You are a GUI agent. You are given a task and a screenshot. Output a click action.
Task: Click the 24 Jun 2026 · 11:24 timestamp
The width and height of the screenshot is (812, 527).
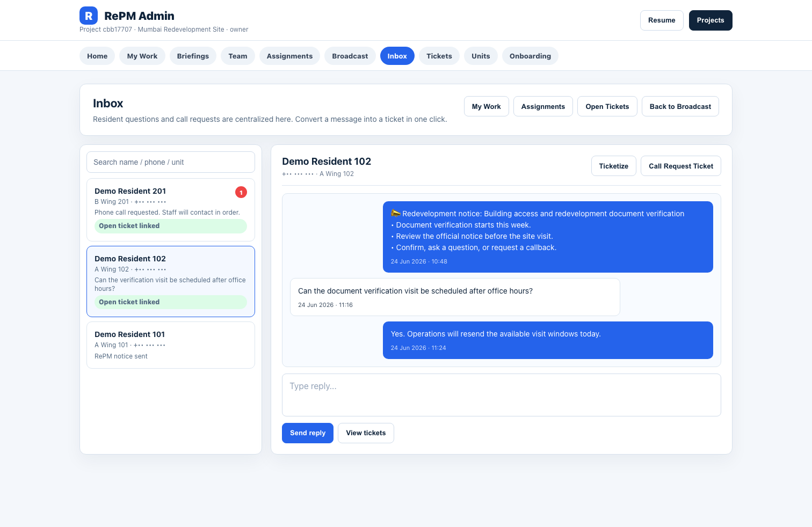tap(418, 348)
